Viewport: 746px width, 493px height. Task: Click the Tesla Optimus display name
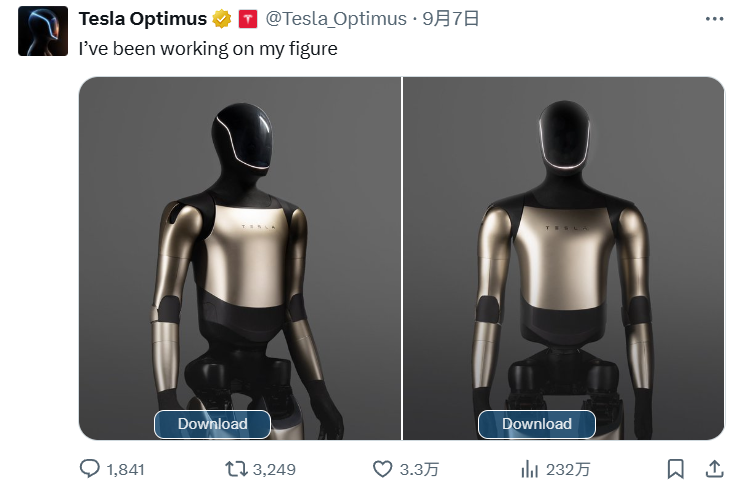pyautogui.click(x=142, y=19)
